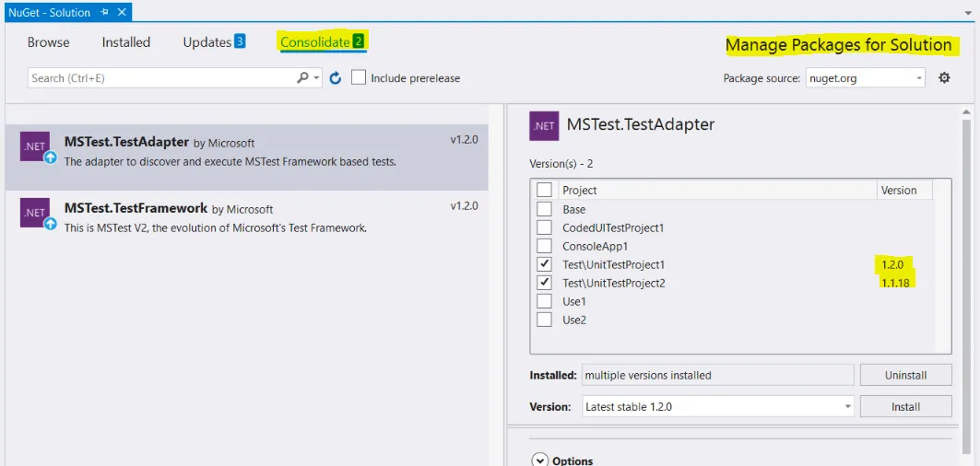Click v1.2.0 label of MSTest.TestFramework
This screenshot has height=466, width=980.
click(465, 206)
